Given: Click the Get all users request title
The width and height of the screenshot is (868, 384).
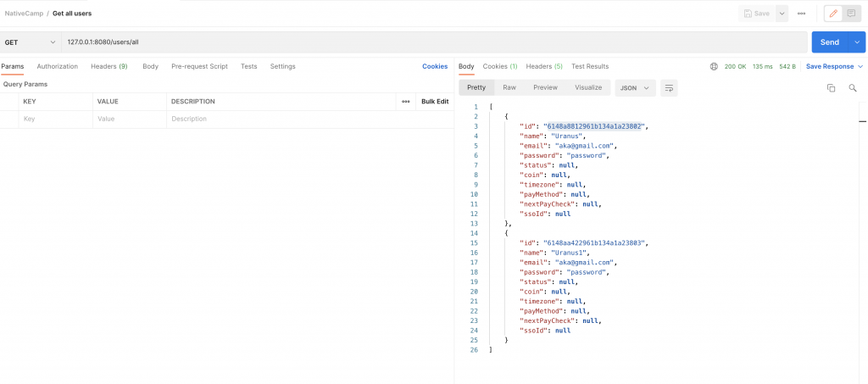Looking at the screenshot, I should 72,14.
